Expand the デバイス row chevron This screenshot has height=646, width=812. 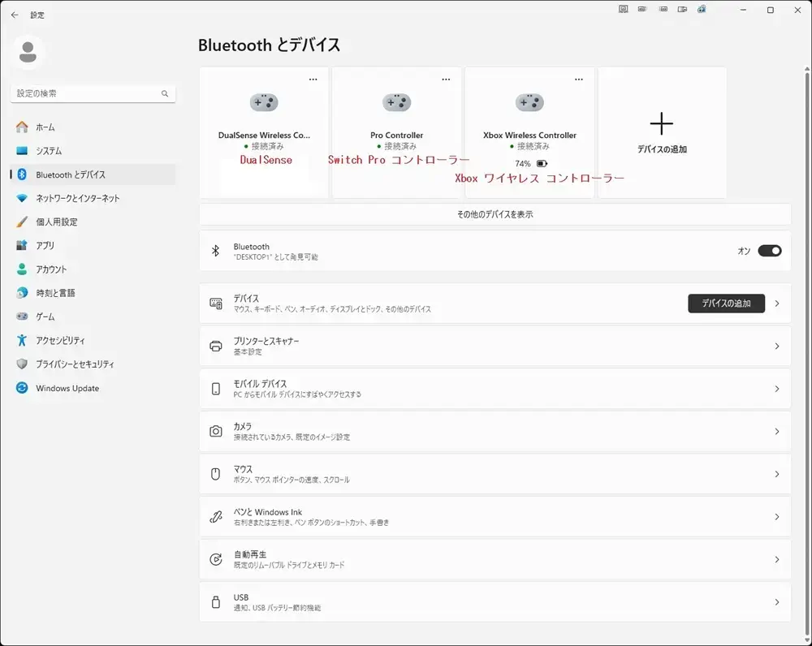pos(777,304)
